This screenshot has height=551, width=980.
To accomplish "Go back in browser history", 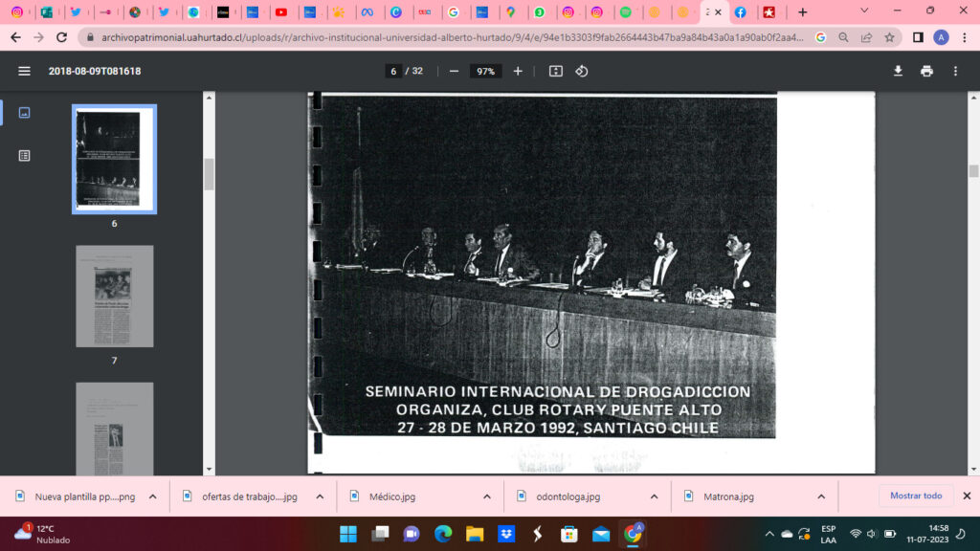I will [x=15, y=37].
